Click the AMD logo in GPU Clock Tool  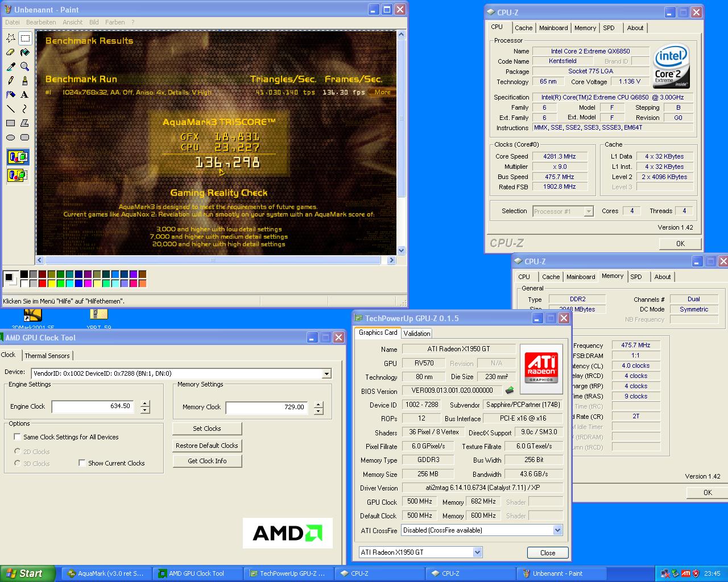click(288, 533)
